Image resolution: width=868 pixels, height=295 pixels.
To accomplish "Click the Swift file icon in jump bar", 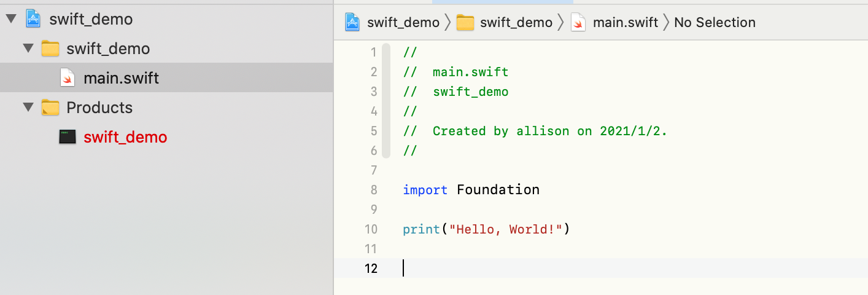I will pos(578,23).
